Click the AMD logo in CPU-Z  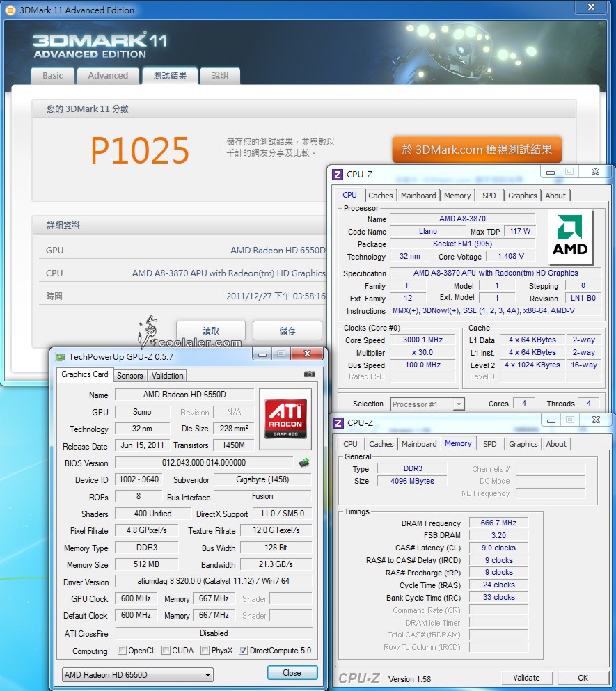click(x=570, y=239)
